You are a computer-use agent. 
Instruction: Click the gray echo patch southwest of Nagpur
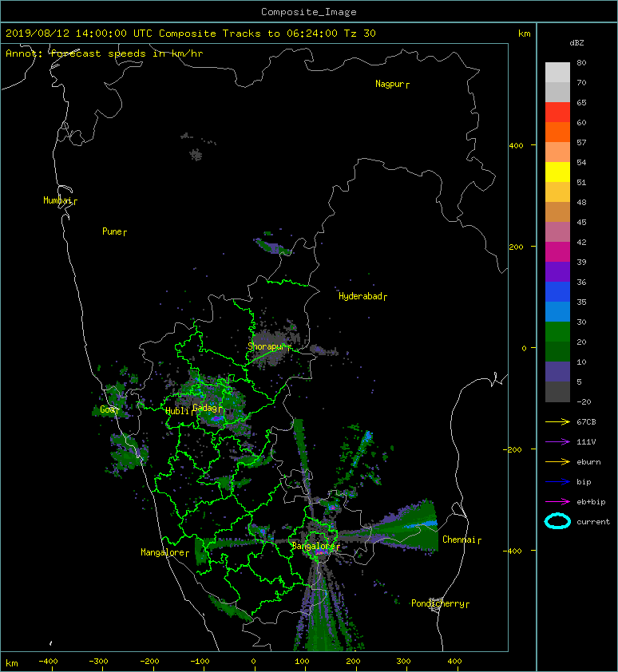tap(196, 154)
